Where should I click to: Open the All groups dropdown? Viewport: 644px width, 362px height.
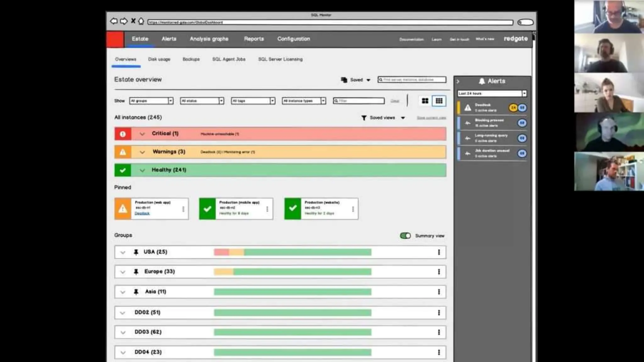(151, 101)
